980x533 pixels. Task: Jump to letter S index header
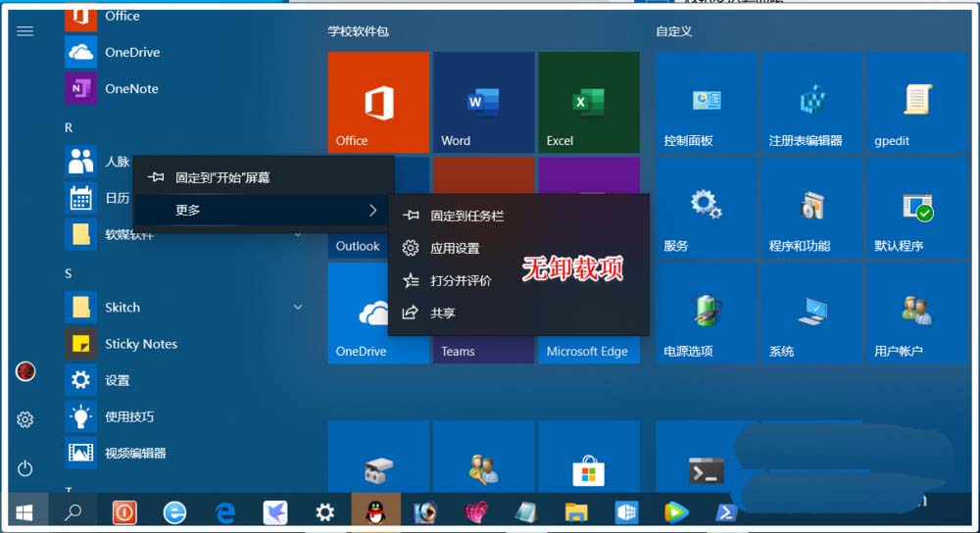tap(69, 273)
